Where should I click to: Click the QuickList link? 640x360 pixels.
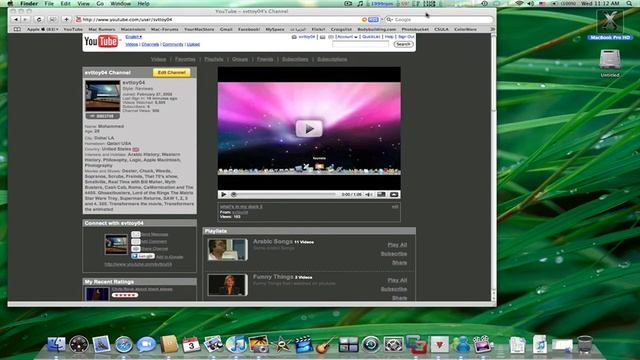pos(371,37)
